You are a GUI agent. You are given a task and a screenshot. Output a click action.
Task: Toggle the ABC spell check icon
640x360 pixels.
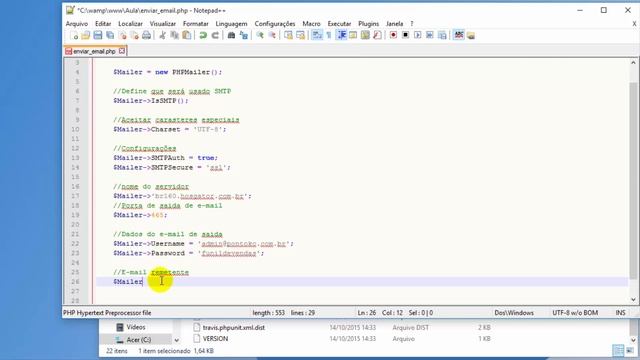[459, 36]
